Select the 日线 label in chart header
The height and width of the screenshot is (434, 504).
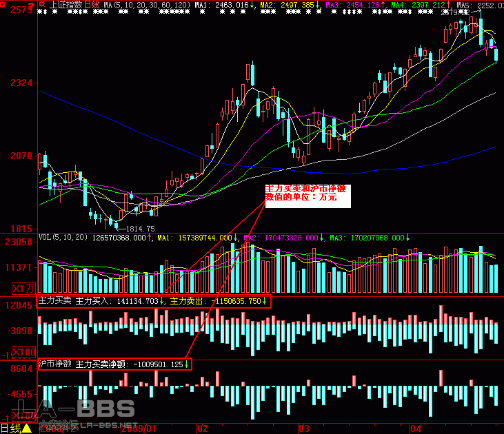(92, 5)
